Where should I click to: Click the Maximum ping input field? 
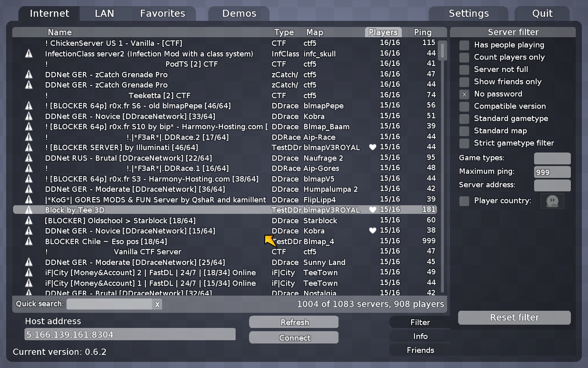coord(552,172)
